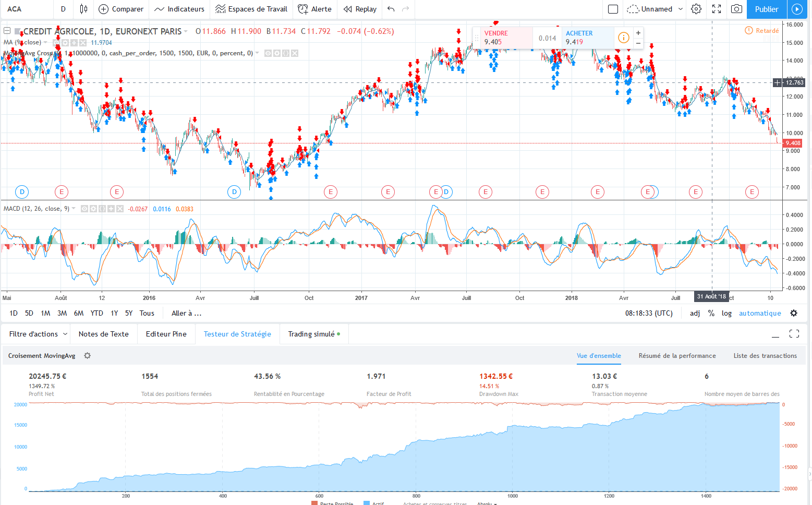Viewport: 812px width, 505px height.
Task: Click the Replay rewind button
Action: (x=360, y=9)
